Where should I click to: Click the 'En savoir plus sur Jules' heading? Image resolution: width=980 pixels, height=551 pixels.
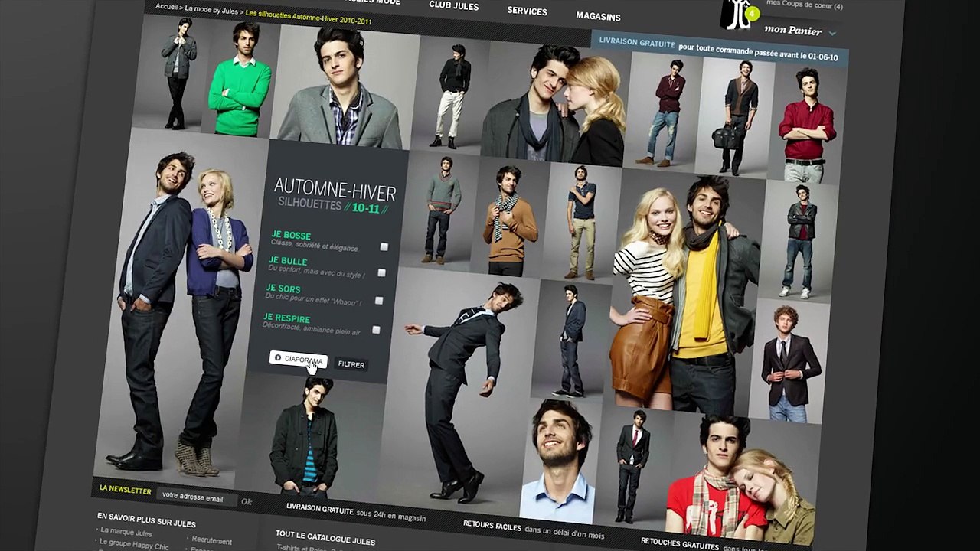click(x=146, y=520)
